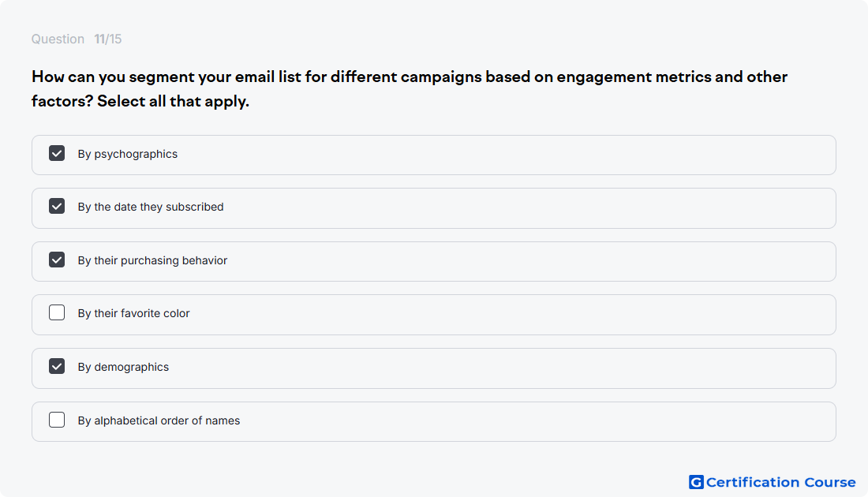Click the Certification Course G logo icon
868x497 pixels.
coord(696,482)
